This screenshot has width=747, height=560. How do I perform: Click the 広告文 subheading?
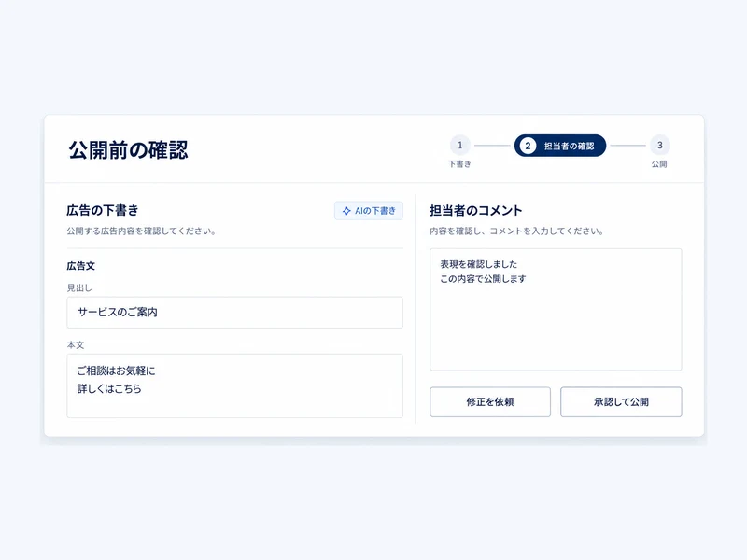[81, 266]
